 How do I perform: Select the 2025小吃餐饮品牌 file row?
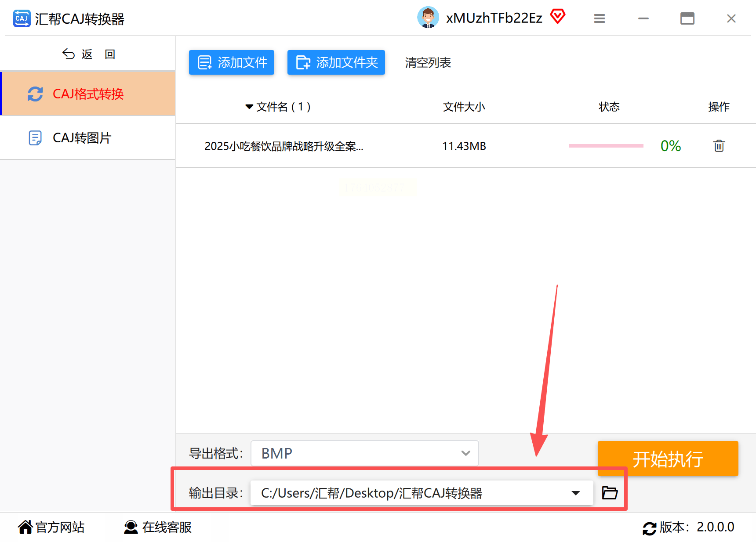click(283, 146)
